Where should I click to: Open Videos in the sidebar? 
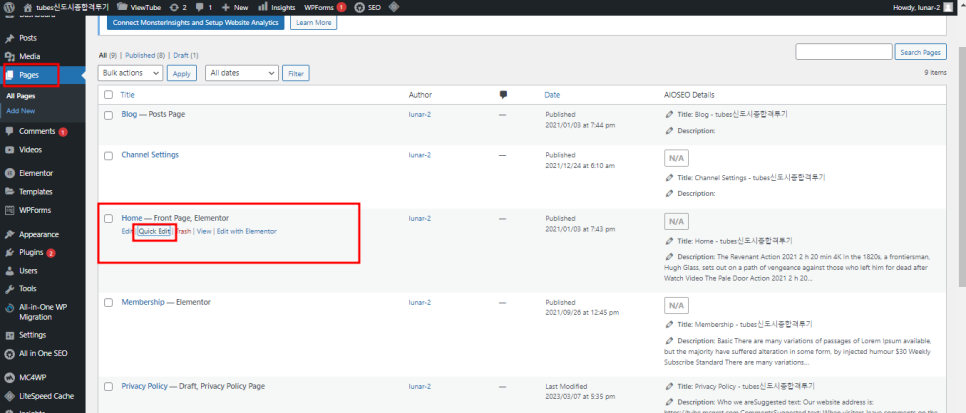[30, 149]
